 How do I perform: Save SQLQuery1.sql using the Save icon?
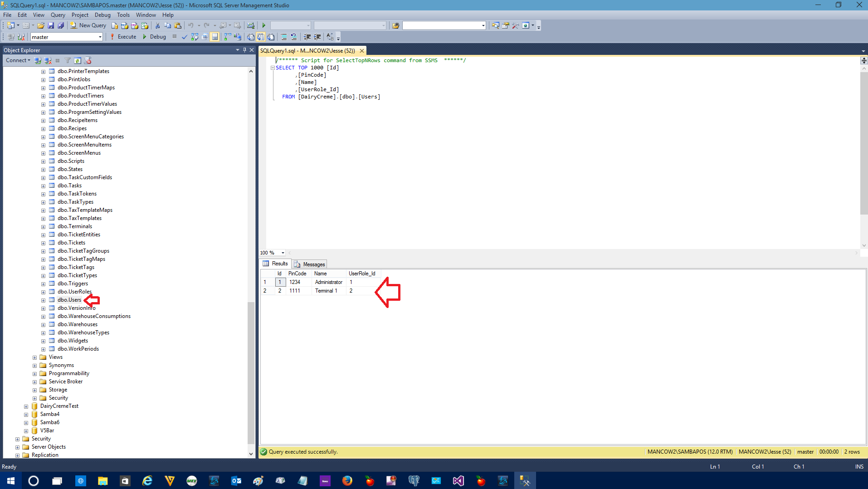[x=51, y=25]
